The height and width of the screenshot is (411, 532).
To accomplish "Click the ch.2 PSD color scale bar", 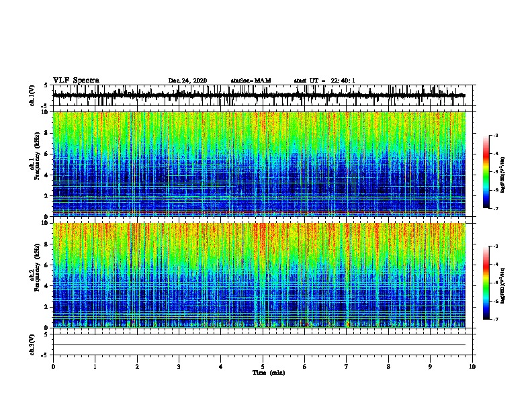I will point(486,283).
